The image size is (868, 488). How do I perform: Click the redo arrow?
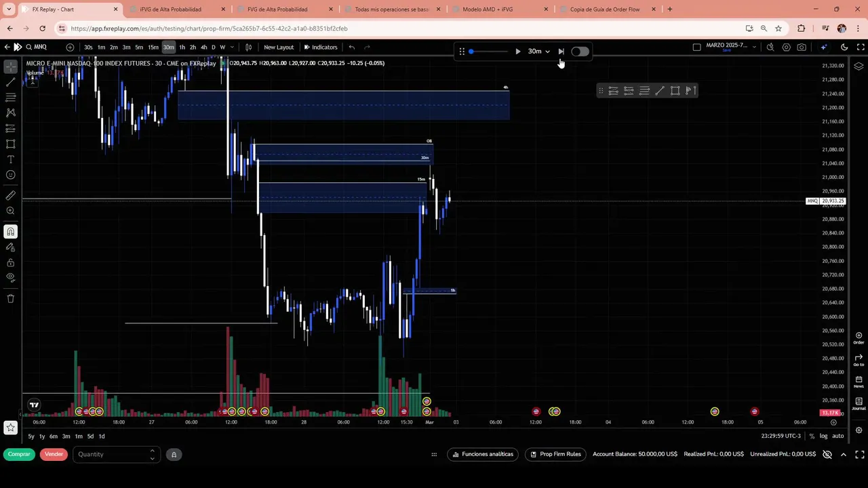[x=367, y=47]
